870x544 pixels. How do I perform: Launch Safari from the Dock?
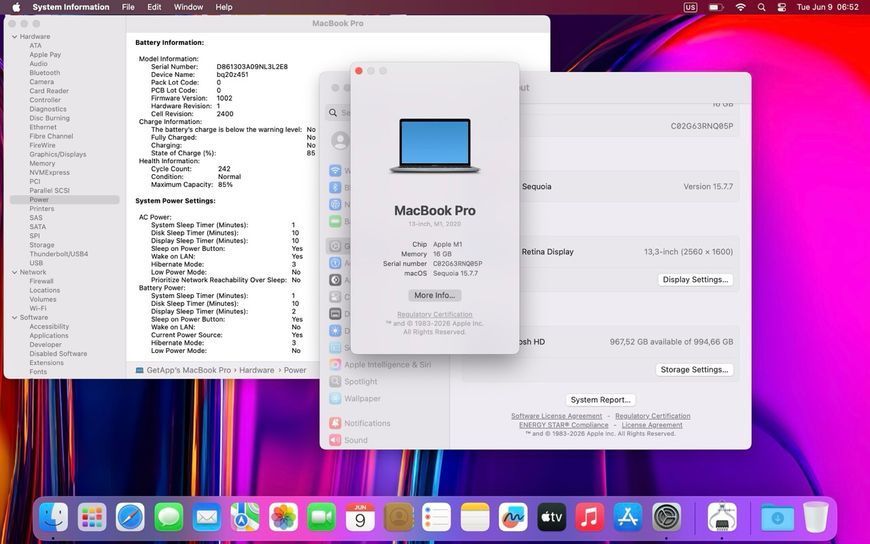click(x=130, y=517)
